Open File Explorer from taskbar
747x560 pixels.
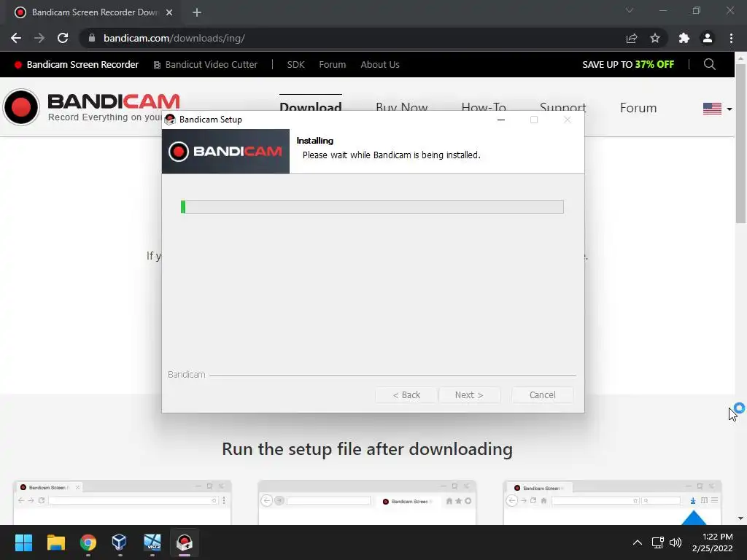click(55, 542)
